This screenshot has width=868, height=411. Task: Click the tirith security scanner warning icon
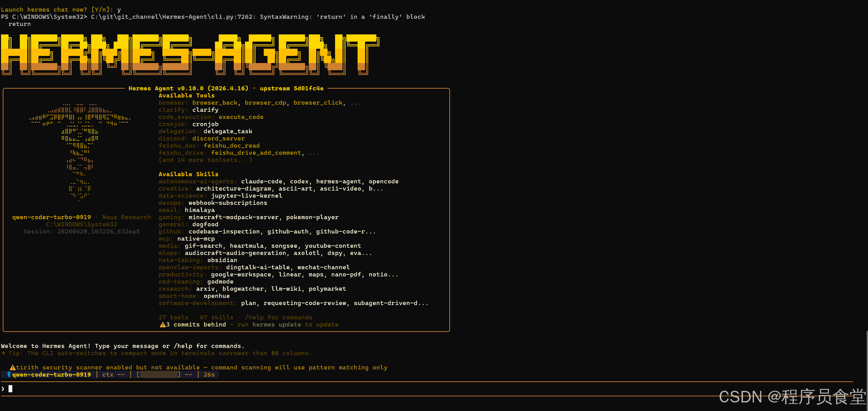13,368
